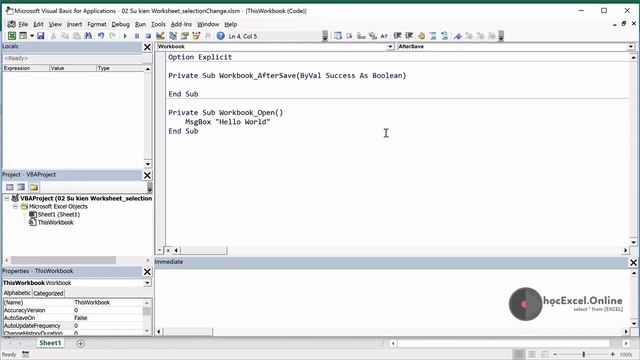Open the Add-Ins menu

(x=181, y=24)
